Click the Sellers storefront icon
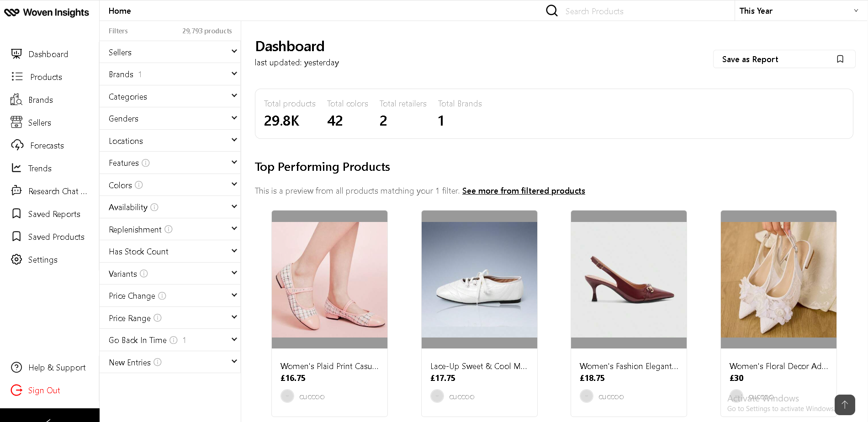Image resolution: width=868 pixels, height=422 pixels. 16,122
